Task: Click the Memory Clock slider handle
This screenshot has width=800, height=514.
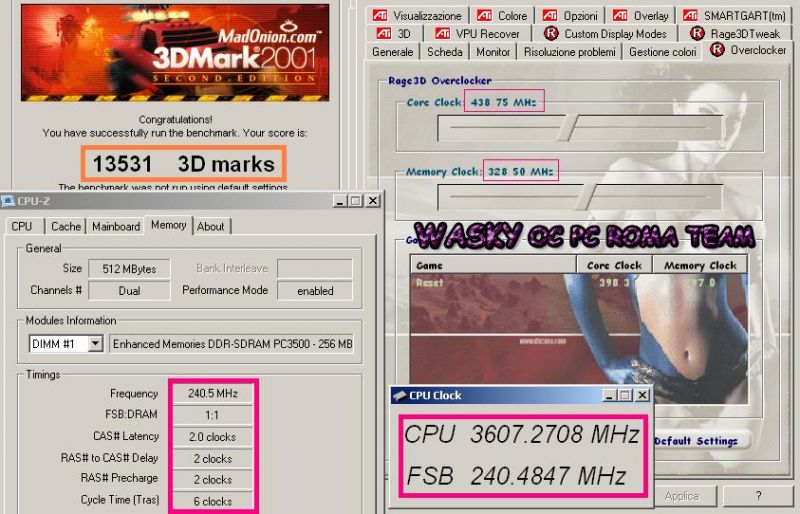Action: pos(585,197)
